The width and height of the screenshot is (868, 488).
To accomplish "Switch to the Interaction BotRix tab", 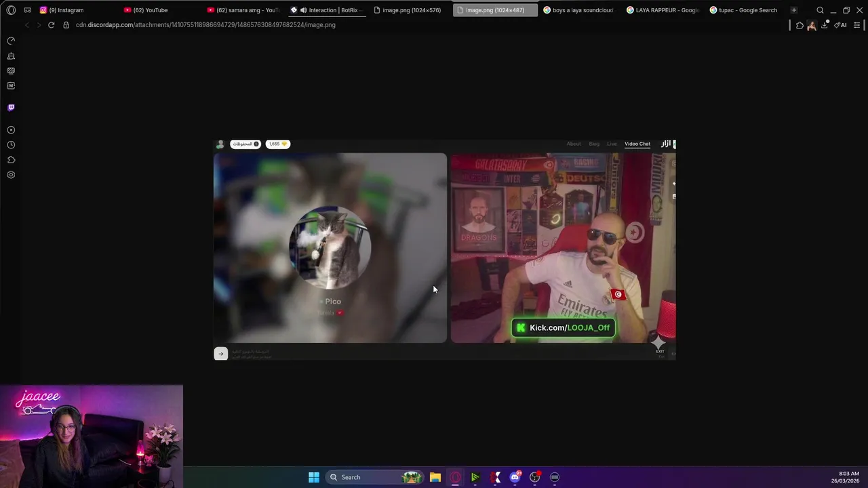I will pos(328,10).
